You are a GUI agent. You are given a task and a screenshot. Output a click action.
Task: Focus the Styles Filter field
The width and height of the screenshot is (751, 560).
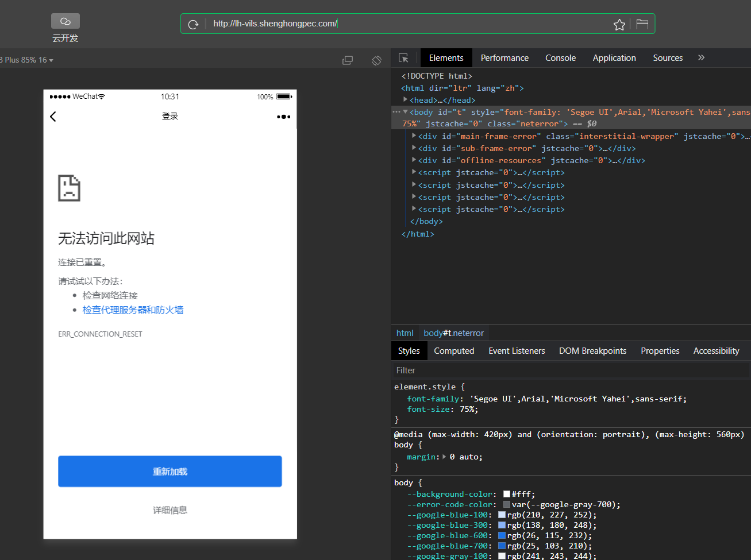coord(571,370)
